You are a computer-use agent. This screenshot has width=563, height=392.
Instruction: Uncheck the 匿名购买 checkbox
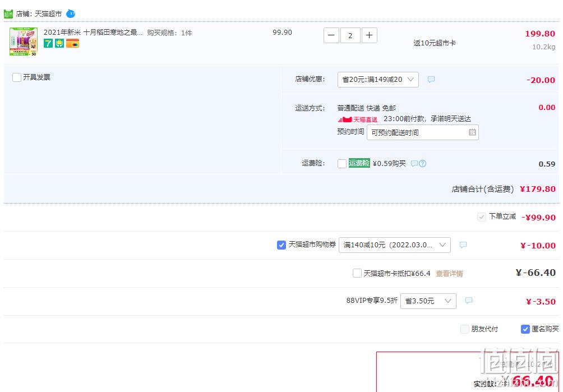pyautogui.click(x=525, y=329)
